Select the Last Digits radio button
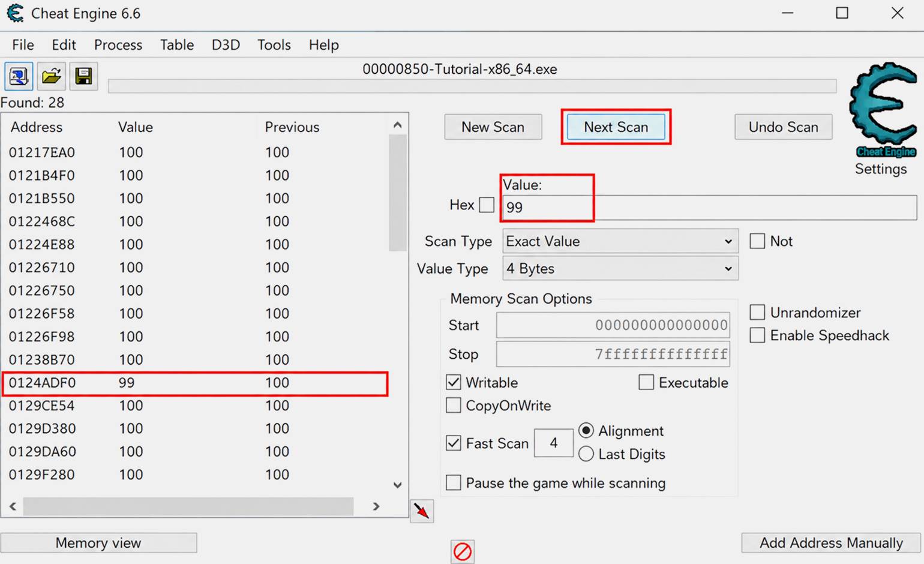 pos(586,454)
